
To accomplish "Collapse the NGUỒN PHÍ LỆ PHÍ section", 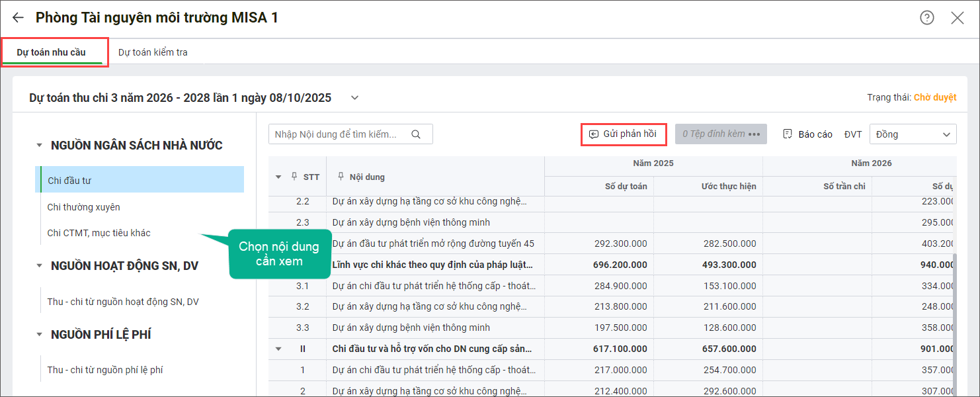I will click(x=39, y=335).
